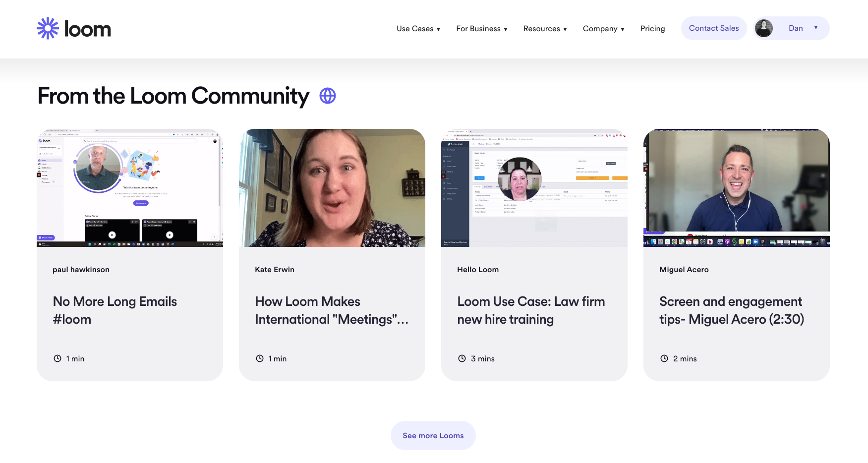Click the clock icon on the Law firm card
The image size is (868, 463).
[462, 358]
